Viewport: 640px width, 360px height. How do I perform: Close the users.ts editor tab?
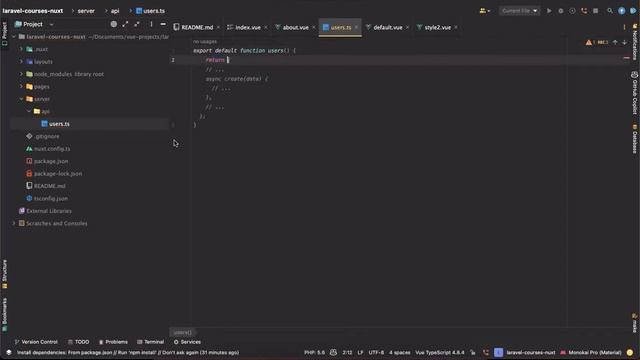356,27
